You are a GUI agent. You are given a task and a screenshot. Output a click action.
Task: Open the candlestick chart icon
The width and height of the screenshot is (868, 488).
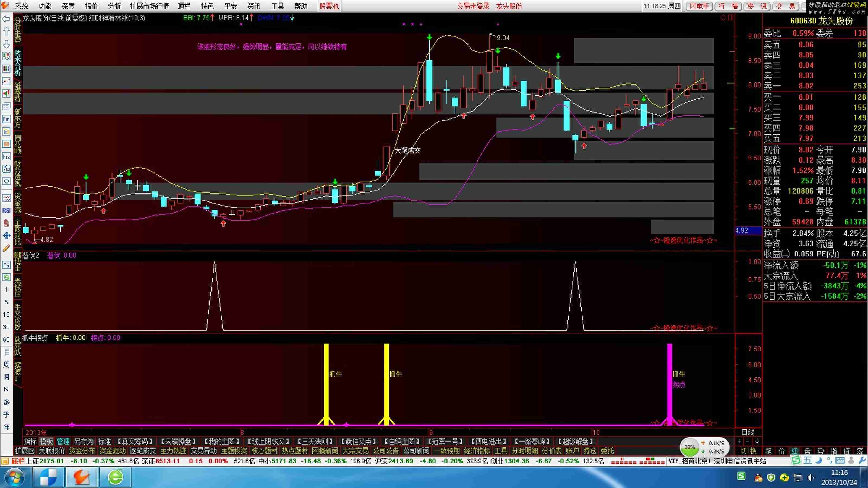pos(6,94)
